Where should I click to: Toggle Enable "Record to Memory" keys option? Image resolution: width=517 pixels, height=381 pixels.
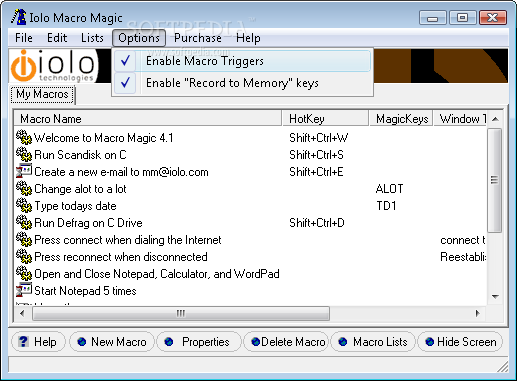(x=242, y=83)
